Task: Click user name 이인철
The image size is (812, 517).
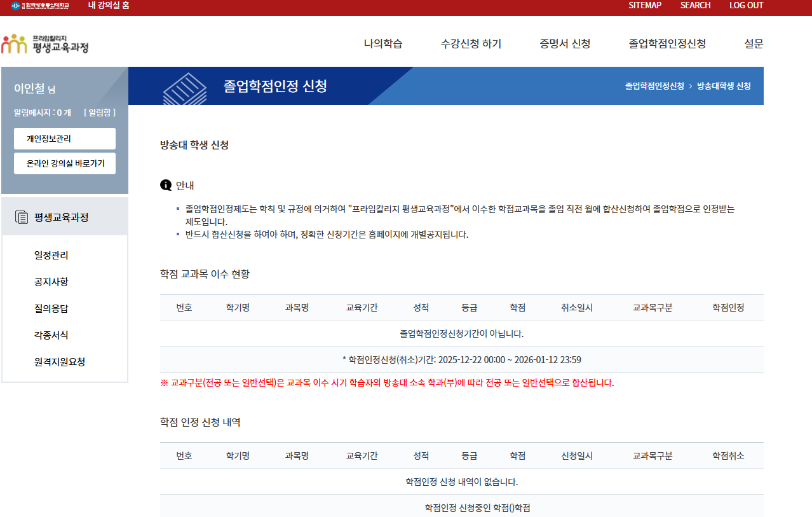Action: pos(29,88)
